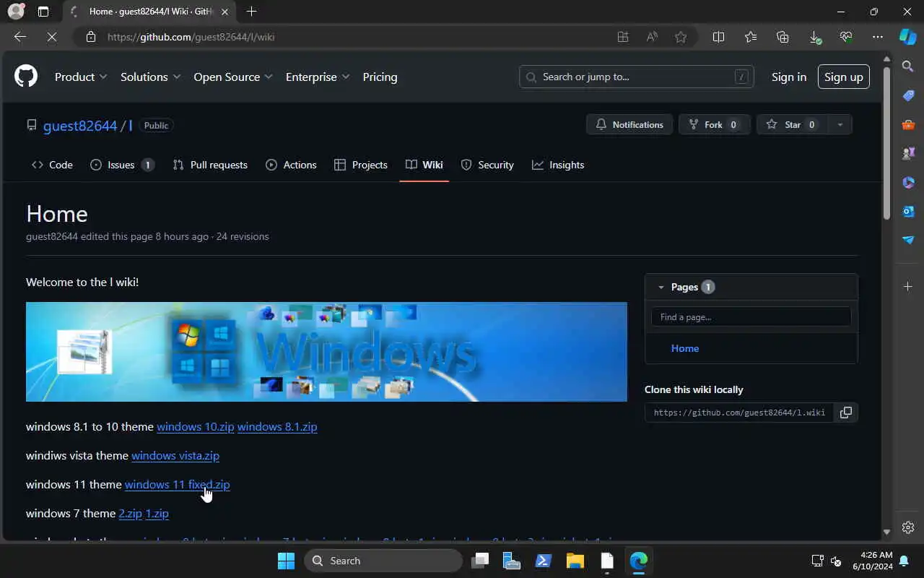The width and height of the screenshot is (924, 578).
Task: Open Outlook in the sidebar
Action: [908, 211]
